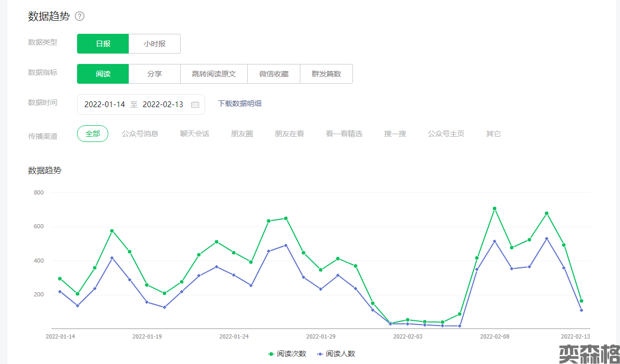Image resolution: width=620 pixels, height=364 pixels.
Task: Toggle the 阅读次数 green legend marker
Action: 271,354
